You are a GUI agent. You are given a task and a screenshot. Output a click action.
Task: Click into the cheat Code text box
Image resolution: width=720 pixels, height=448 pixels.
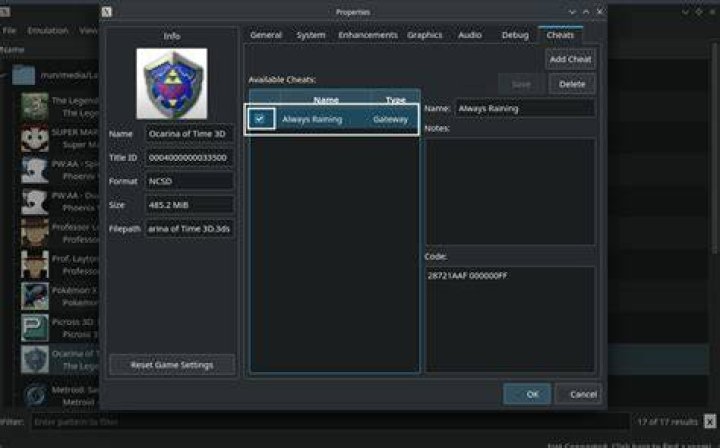click(510, 319)
